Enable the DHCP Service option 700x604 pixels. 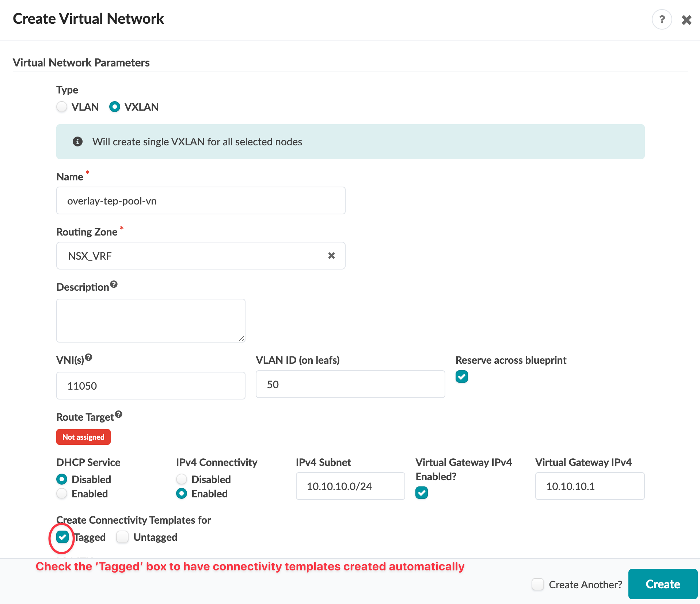[62, 494]
